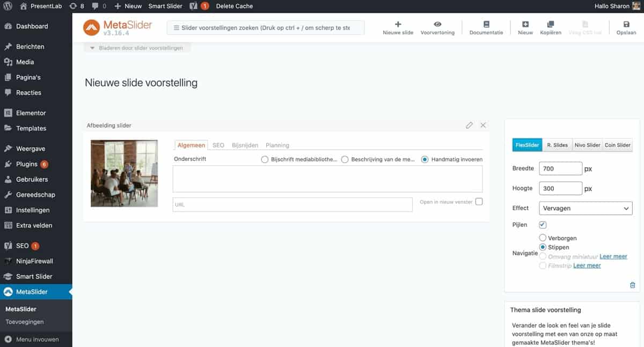The image size is (644, 347).
Task: Open Toevoegingen submenu item
Action: [x=25, y=322]
